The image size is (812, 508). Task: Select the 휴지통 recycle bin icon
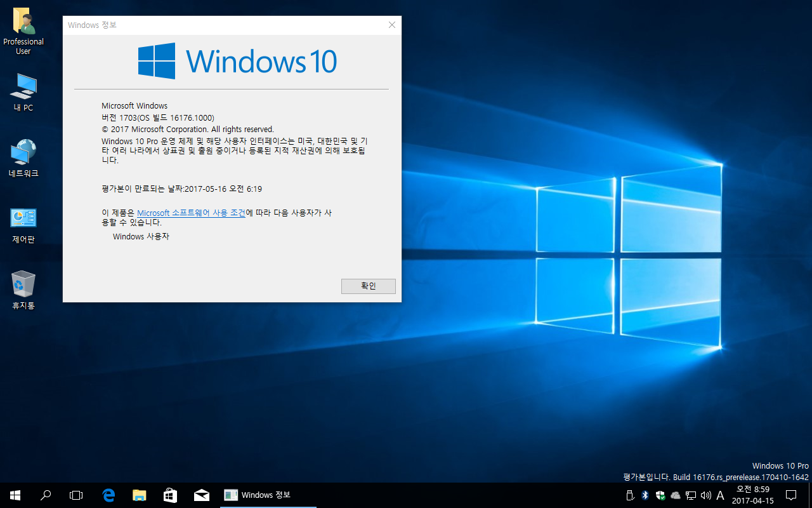pyautogui.click(x=23, y=290)
